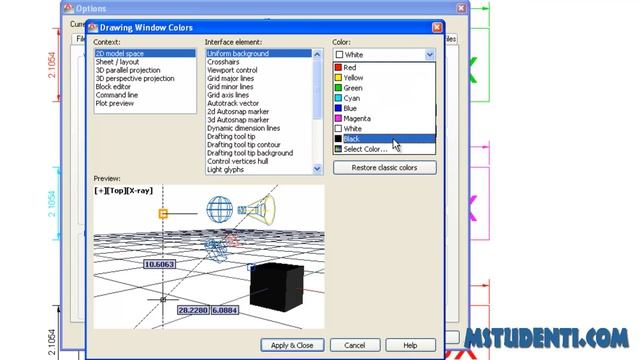This screenshot has width=640, height=360.
Task: Pick Magenta in the color list
Action: click(384, 118)
